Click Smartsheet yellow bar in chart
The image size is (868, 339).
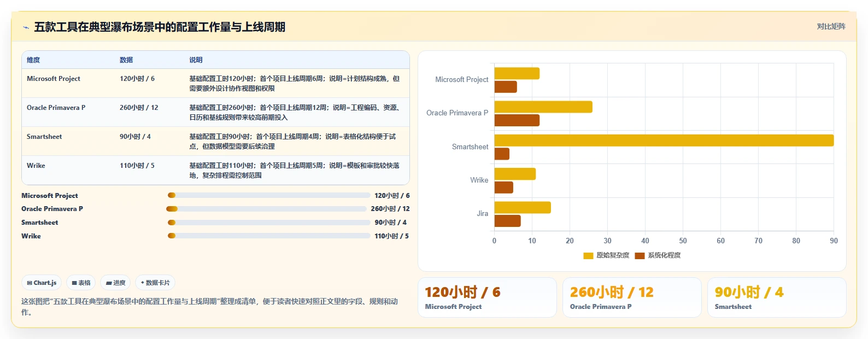click(664, 141)
